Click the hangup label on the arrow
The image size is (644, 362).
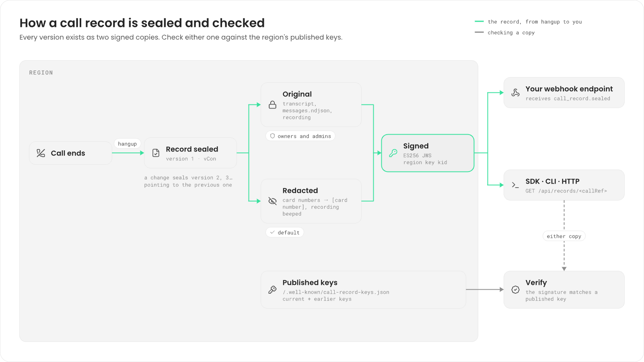pos(128,144)
